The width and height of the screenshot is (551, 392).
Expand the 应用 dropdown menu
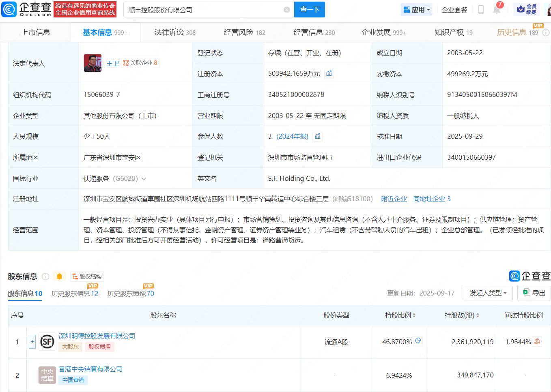coord(417,10)
